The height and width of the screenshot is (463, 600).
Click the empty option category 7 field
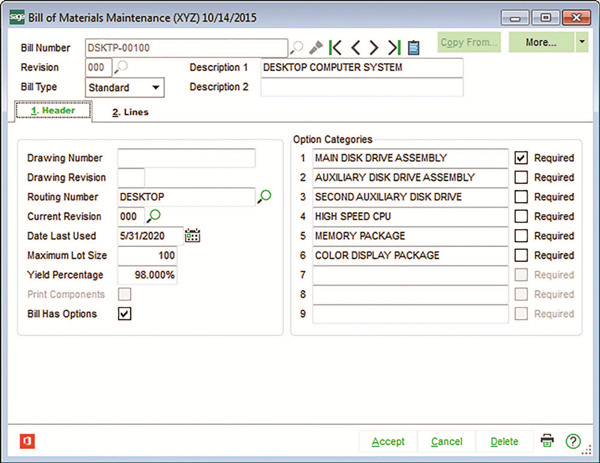(411, 275)
